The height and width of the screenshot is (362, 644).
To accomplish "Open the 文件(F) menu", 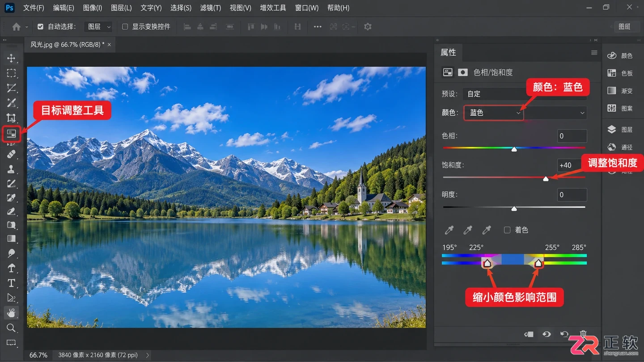I will (34, 8).
